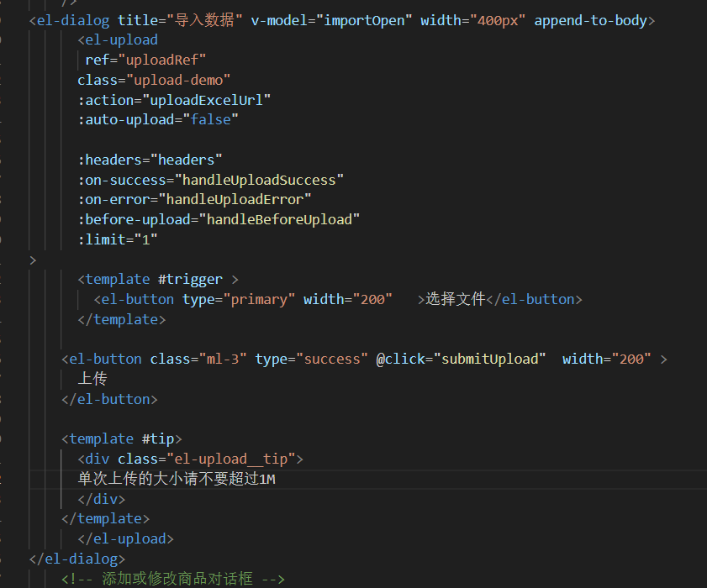Click :limit="1" attribute line
Screen dimensions: 707x588
click(117, 239)
